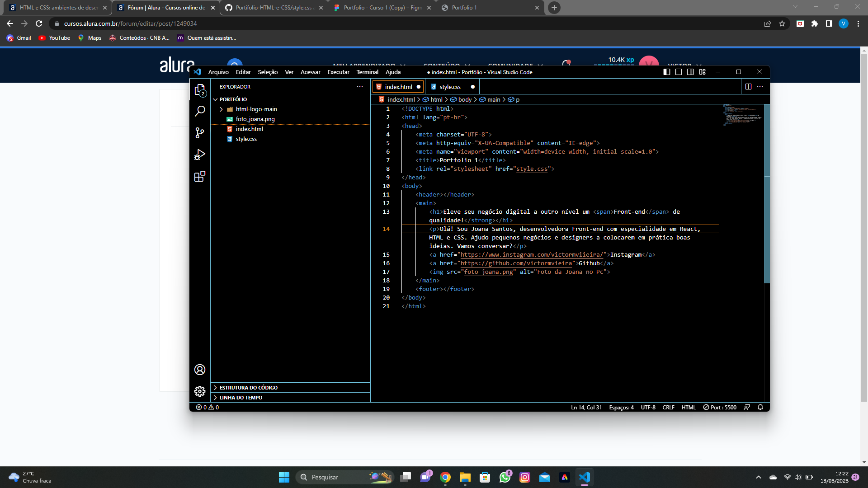Change language mode HTML in status bar
The height and width of the screenshot is (488, 868).
(x=689, y=408)
